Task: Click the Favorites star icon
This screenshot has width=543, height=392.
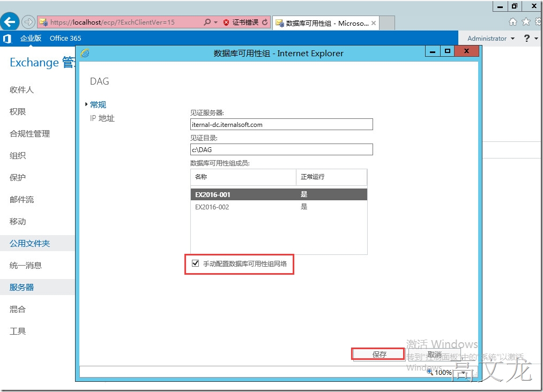Action: click(526, 22)
